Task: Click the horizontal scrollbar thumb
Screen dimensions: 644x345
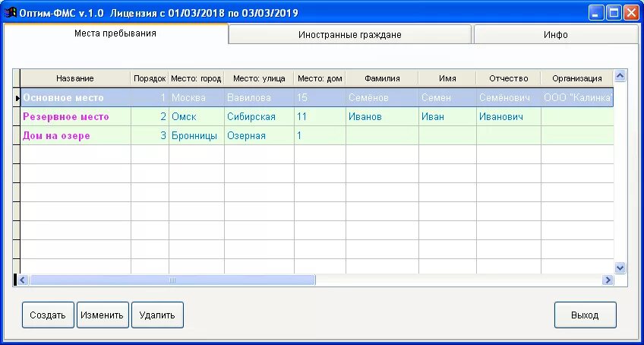Action: [x=172, y=280]
